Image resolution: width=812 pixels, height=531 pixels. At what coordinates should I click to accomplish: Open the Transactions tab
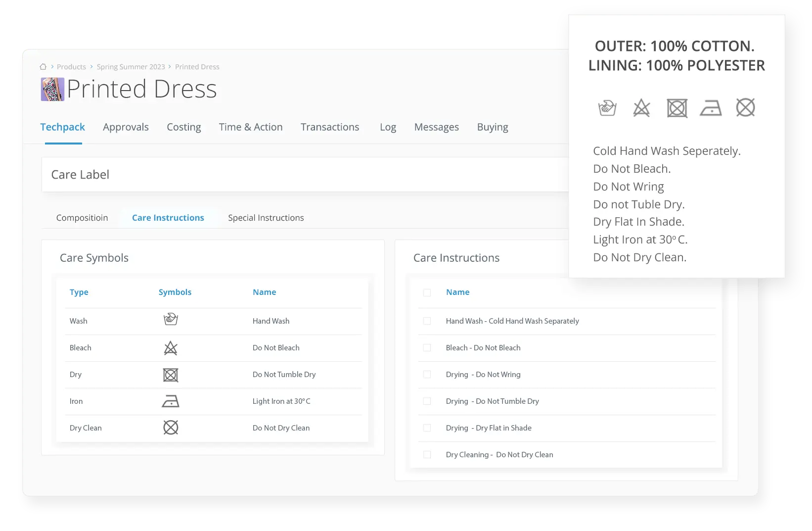[330, 127]
